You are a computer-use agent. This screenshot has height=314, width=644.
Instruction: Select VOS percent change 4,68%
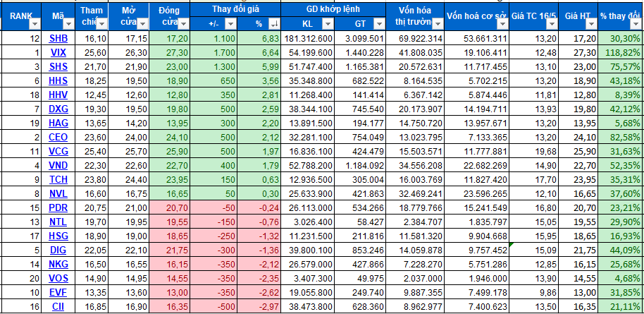(621, 278)
